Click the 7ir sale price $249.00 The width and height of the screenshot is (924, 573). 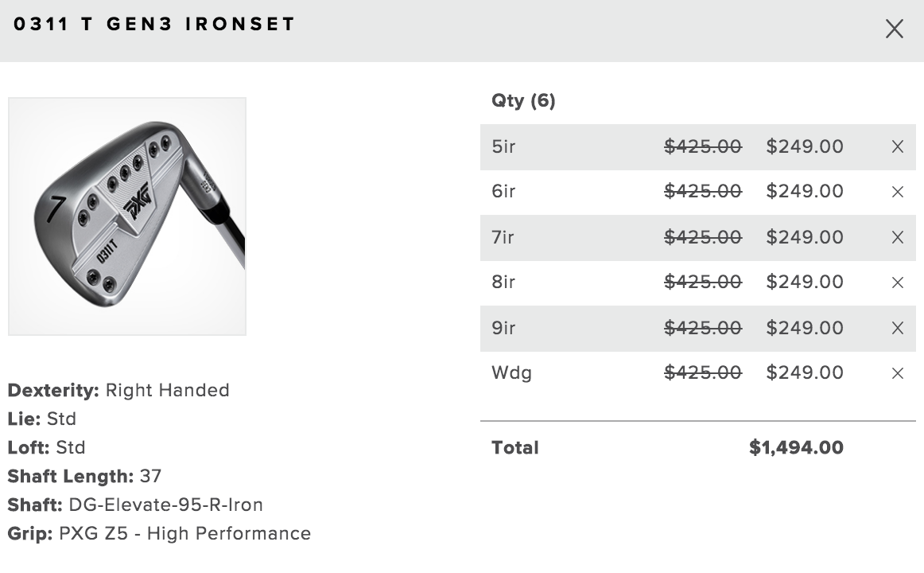[805, 237]
